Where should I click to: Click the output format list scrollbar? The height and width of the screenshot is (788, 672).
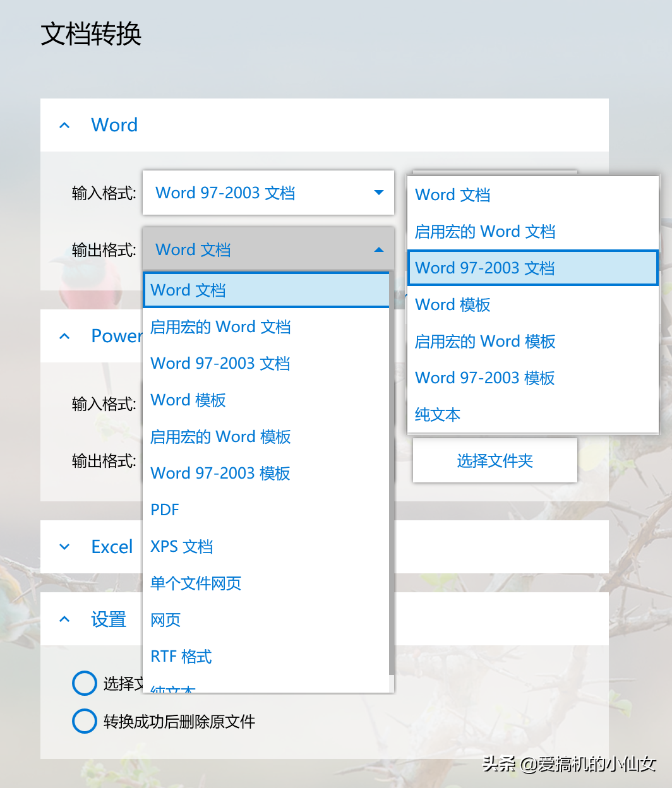pyautogui.click(x=392, y=474)
